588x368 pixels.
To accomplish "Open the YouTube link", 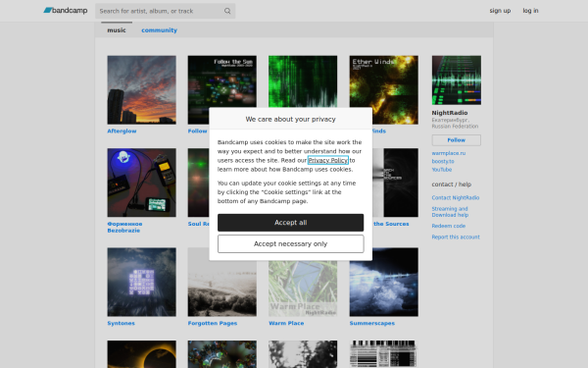I will click(442, 170).
